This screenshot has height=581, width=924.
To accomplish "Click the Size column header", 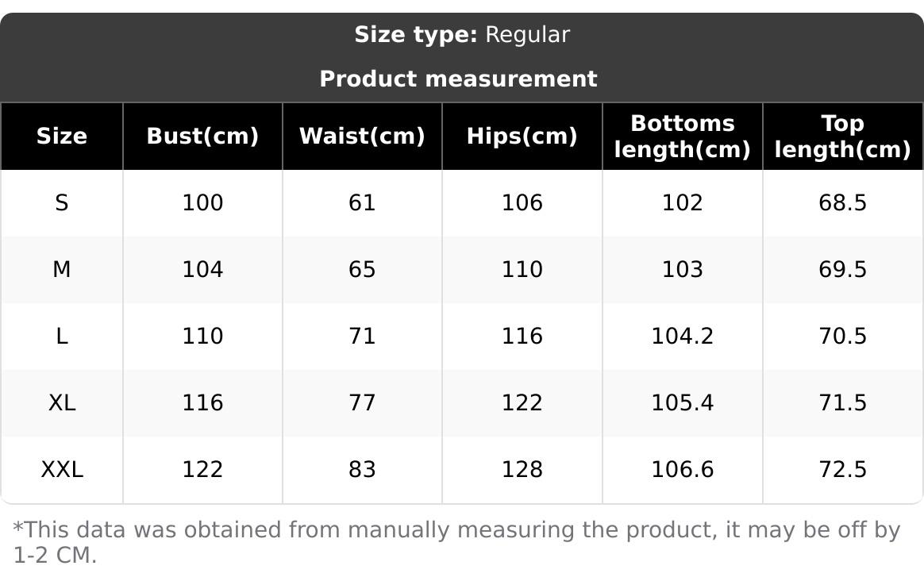I will [x=62, y=136].
